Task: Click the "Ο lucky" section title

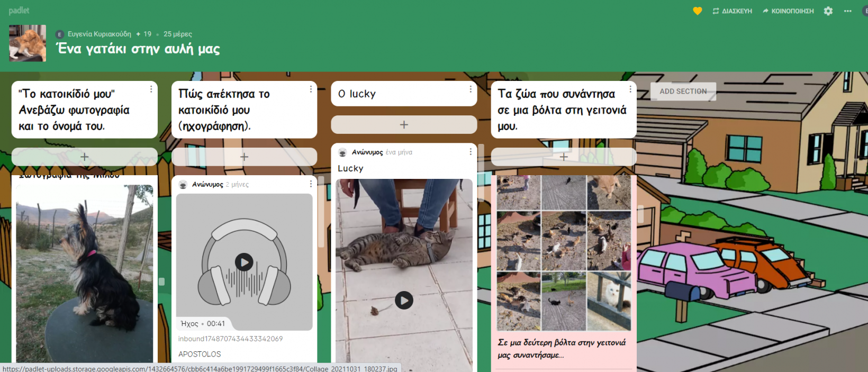Action: pos(357,94)
